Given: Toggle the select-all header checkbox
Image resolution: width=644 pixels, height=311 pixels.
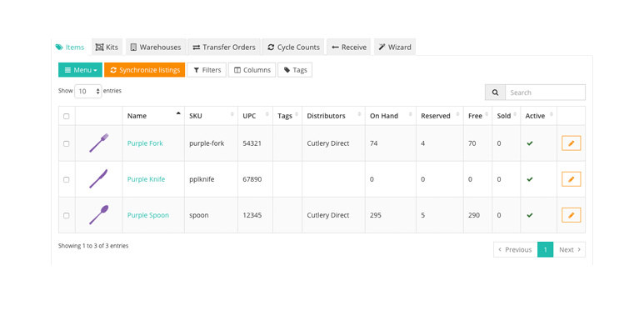Looking at the screenshot, I should coord(67,116).
